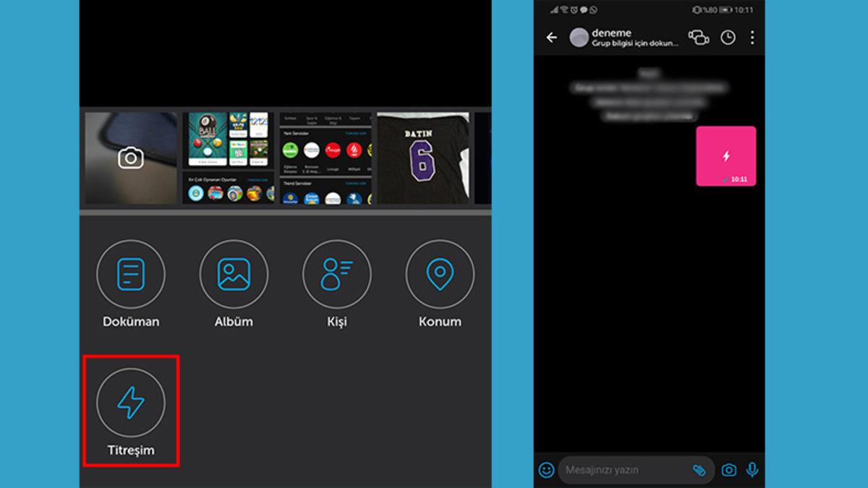Start a group video call

tap(699, 38)
